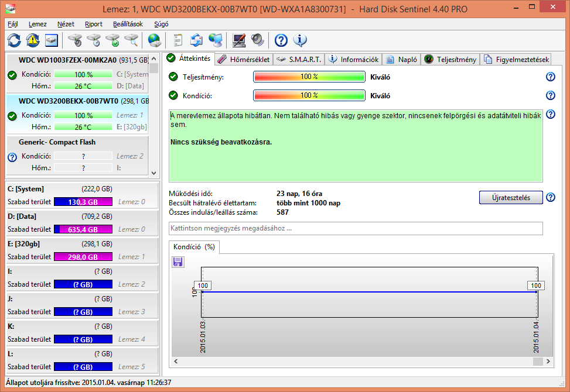Click green check icon of WDC WD1003FZEX disk
The image size is (570, 392).
(12, 75)
